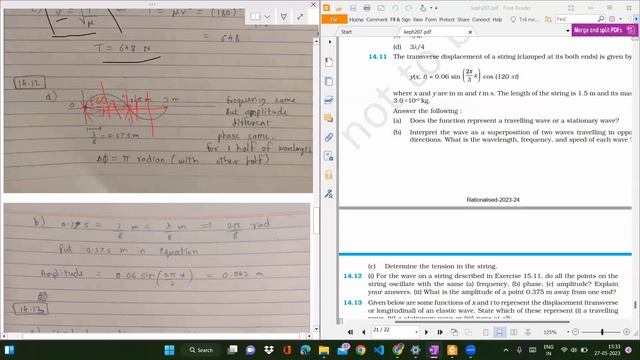Screen dimensions: 640x360
Task: Click the Find magnifier search icon
Action: click(x=601, y=19)
